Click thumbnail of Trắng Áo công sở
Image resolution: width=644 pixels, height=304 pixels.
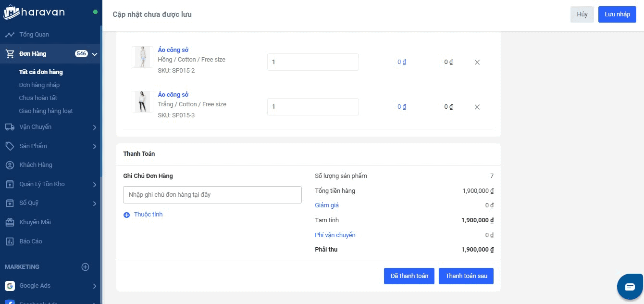(x=142, y=102)
